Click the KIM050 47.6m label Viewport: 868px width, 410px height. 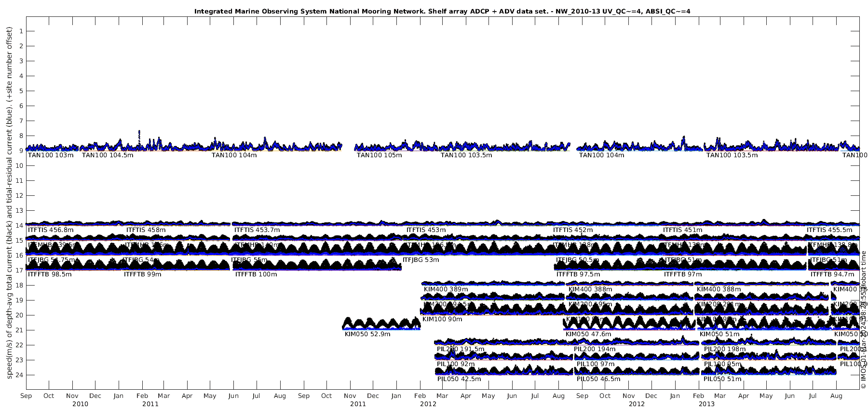(588, 334)
